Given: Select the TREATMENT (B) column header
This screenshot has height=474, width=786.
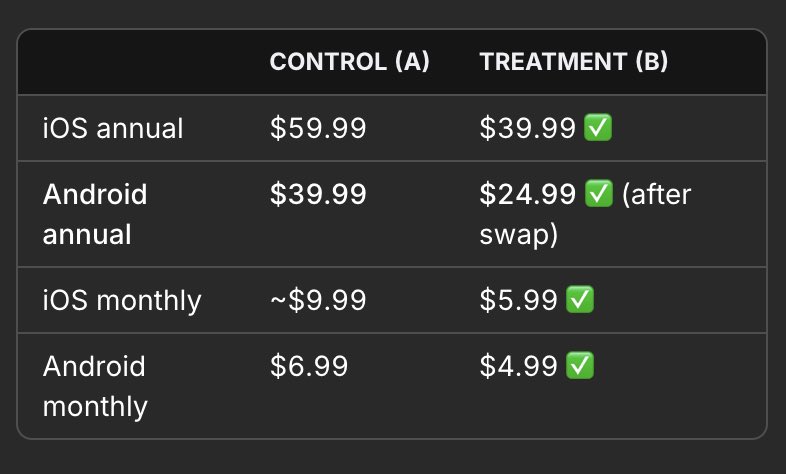Looking at the screenshot, I should (573, 62).
